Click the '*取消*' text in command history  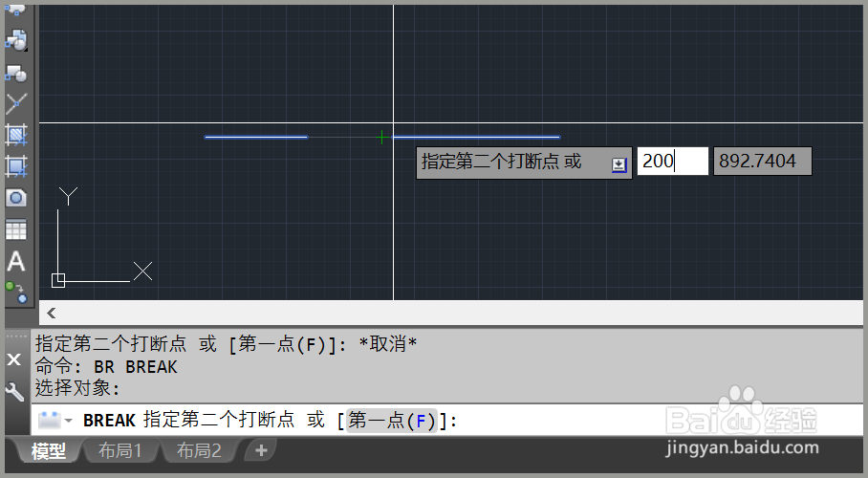click(388, 344)
